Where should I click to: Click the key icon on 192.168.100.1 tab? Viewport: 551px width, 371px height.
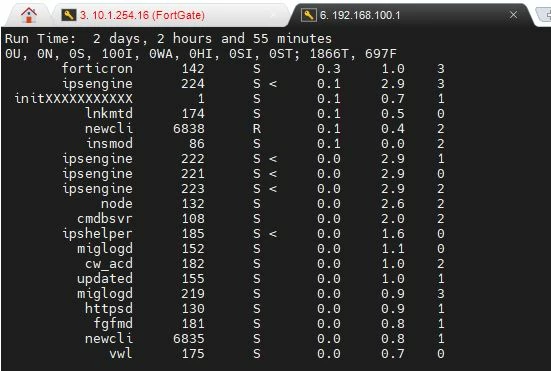click(x=308, y=15)
